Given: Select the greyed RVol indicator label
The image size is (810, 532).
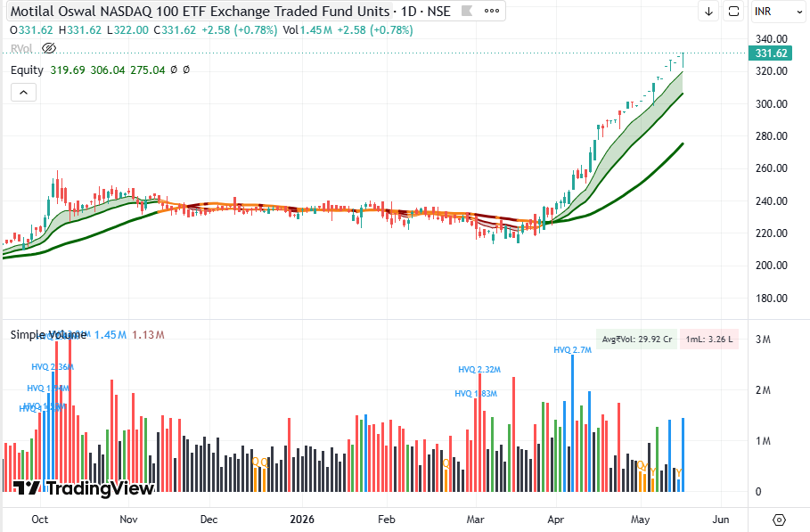Looking at the screenshot, I should pyautogui.click(x=21, y=48).
